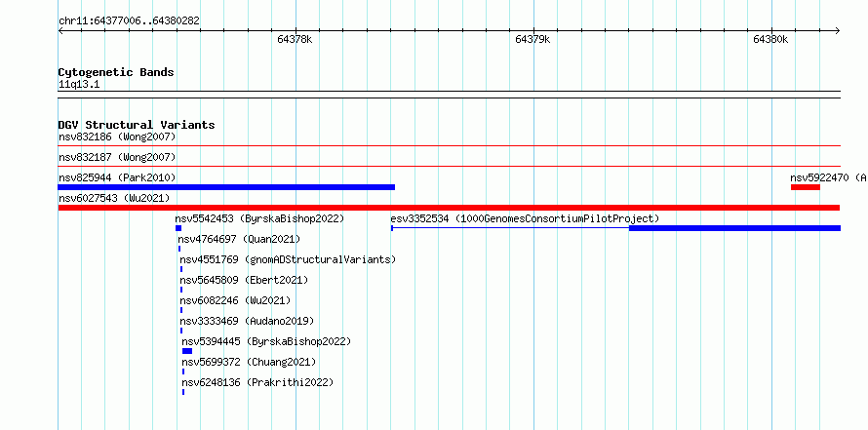Viewport: 868px width, 430px height.
Task: Click the nsv832187 (Wong2007) variant label
Action: [x=117, y=157]
